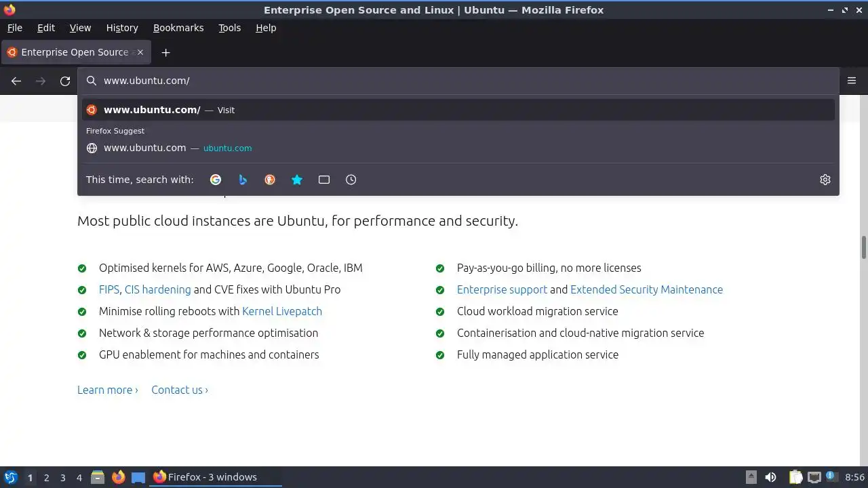Click the Contact us link
Screen dimensions: 868x488
[x=180, y=390]
